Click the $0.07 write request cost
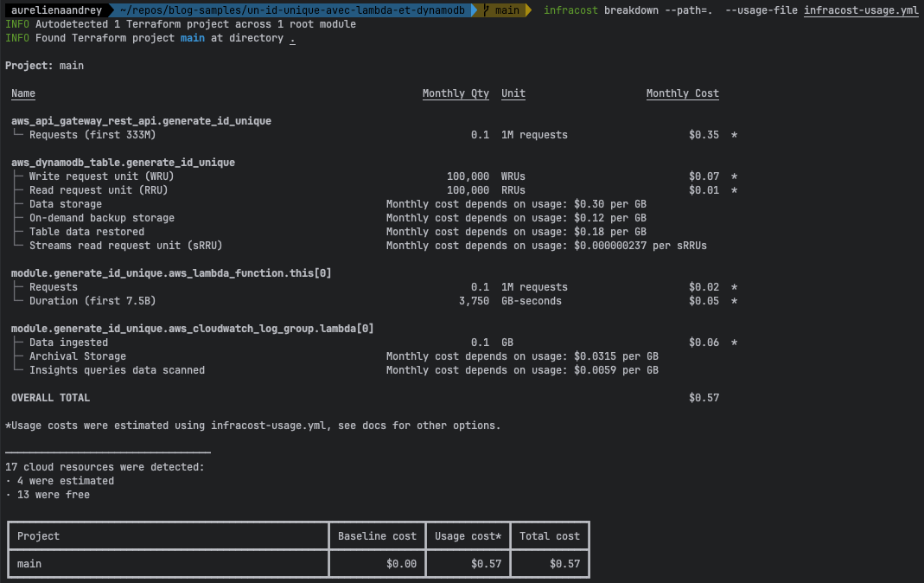 coord(704,176)
